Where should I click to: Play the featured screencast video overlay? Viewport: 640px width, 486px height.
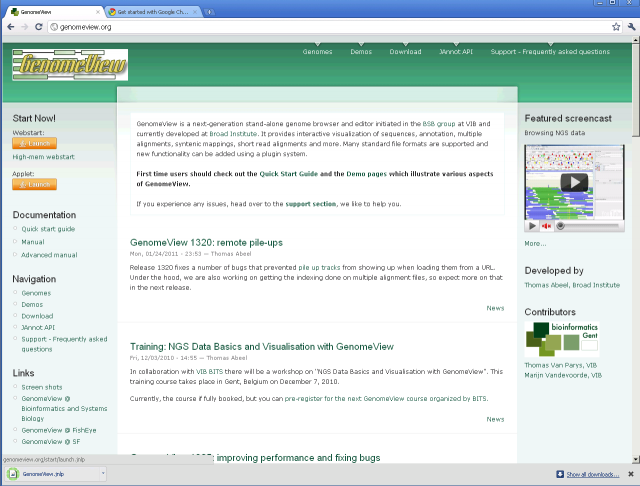[574, 182]
